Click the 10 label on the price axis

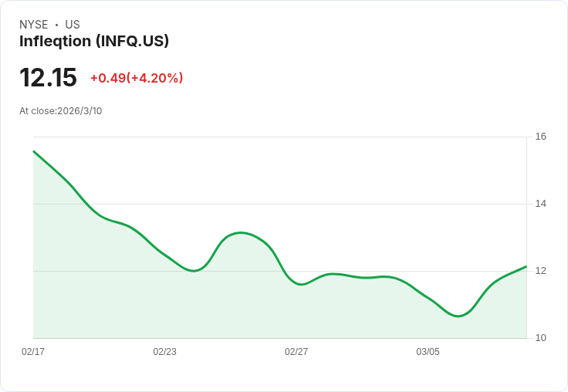pyautogui.click(x=541, y=338)
